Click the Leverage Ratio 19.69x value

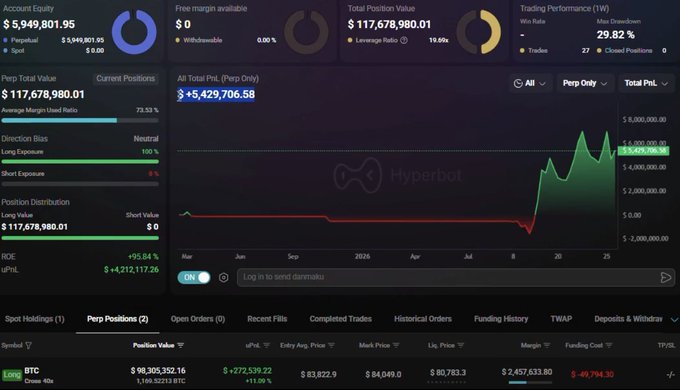coord(438,40)
